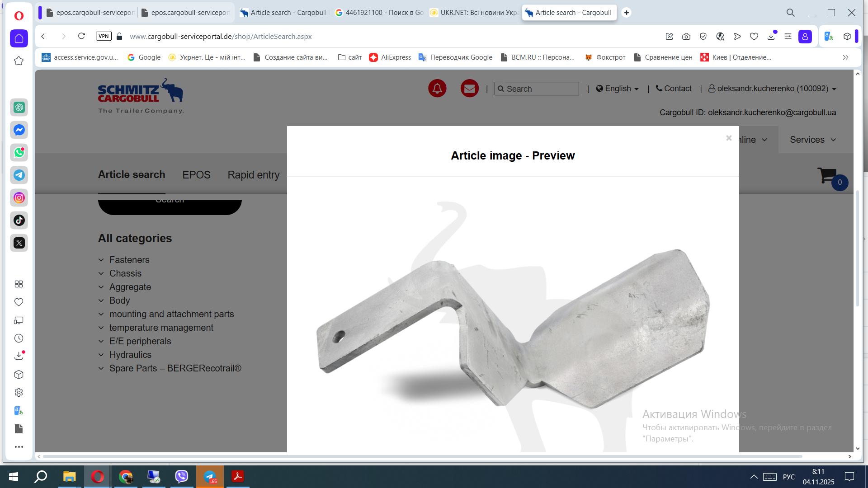Click the Opera snapshot camera icon
The width and height of the screenshot is (868, 488).
686,37
